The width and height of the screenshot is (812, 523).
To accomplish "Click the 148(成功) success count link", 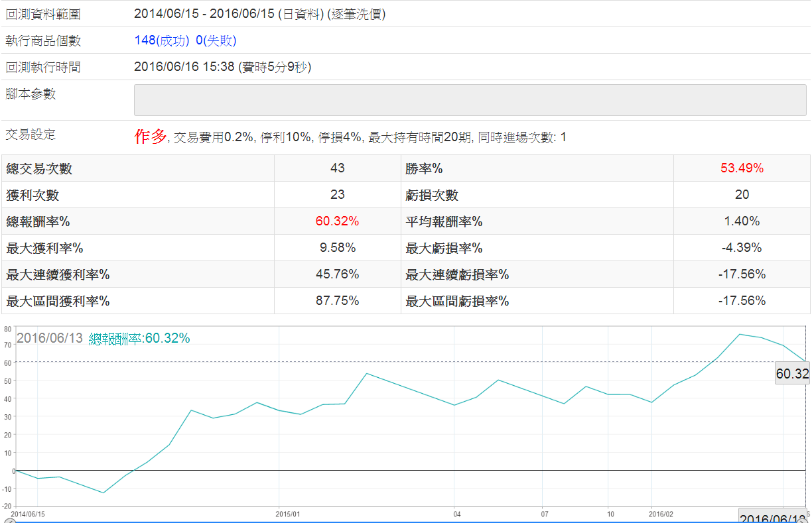I will click(x=161, y=40).
